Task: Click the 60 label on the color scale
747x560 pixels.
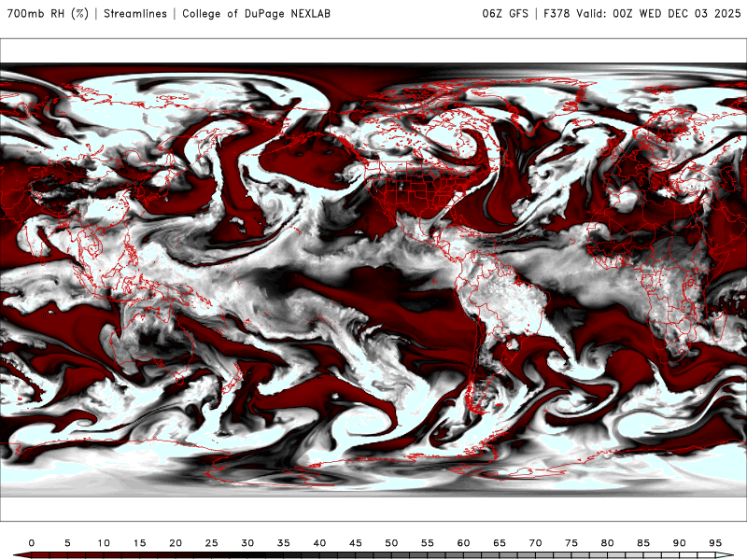Action: click(x=463, y=543)
